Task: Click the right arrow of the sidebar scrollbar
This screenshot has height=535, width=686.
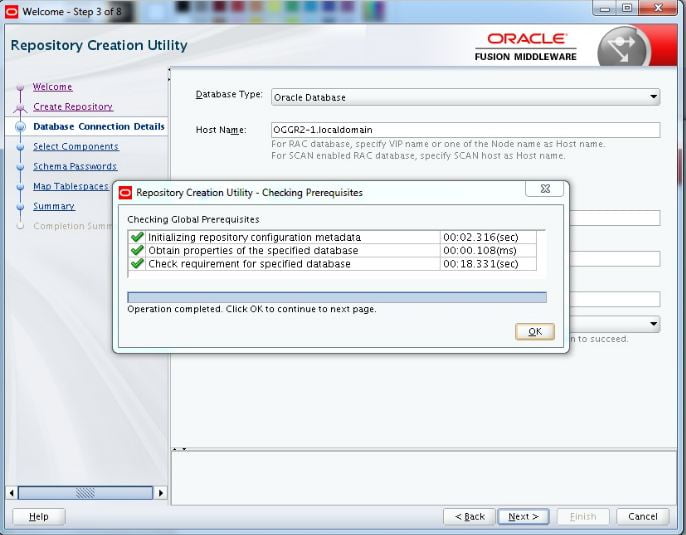Action: [161, 493]
